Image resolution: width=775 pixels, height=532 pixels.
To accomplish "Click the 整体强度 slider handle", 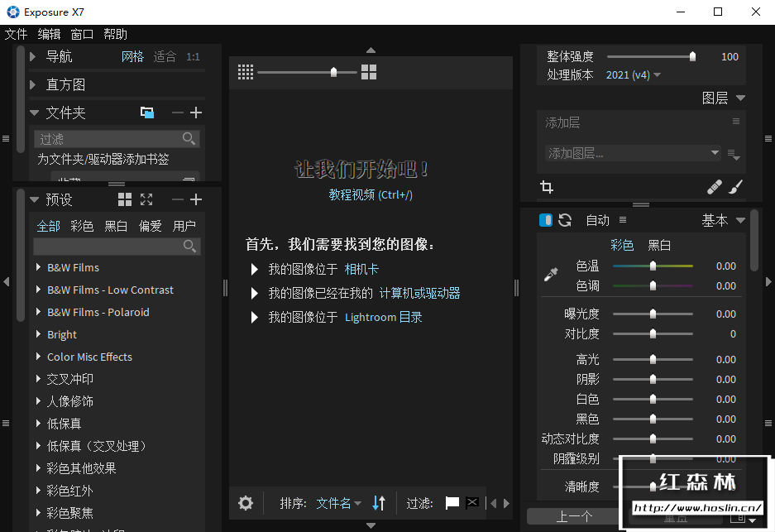I will click(692, 56).
